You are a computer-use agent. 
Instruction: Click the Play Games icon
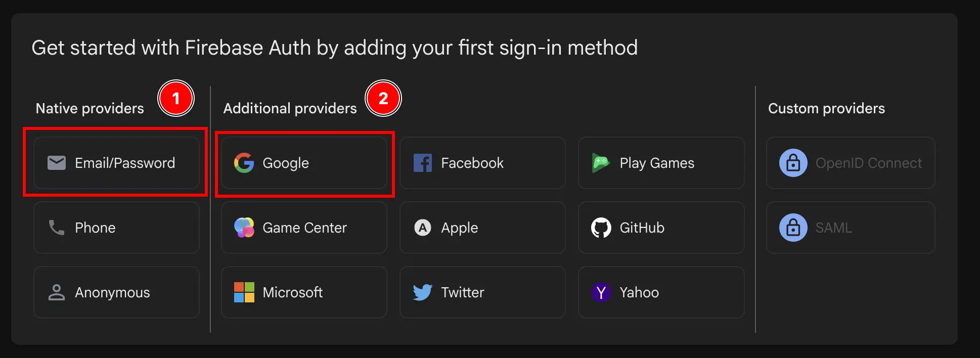[x=601, y=163]
